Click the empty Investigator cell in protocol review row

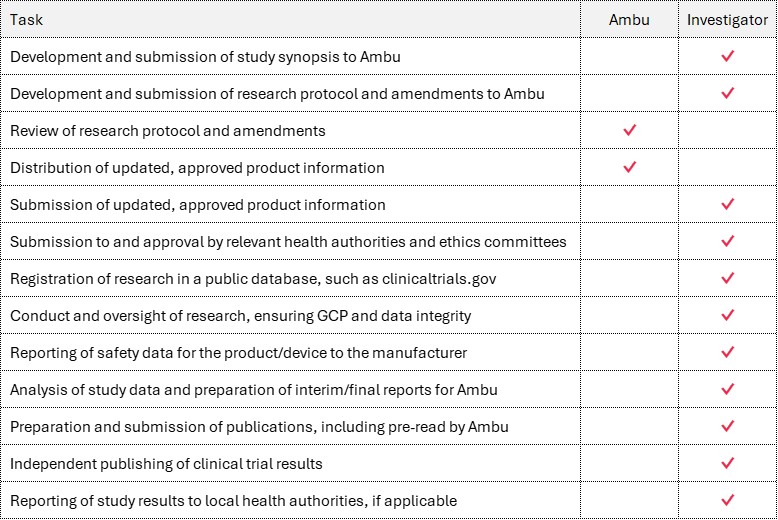(x=727, y=131)
